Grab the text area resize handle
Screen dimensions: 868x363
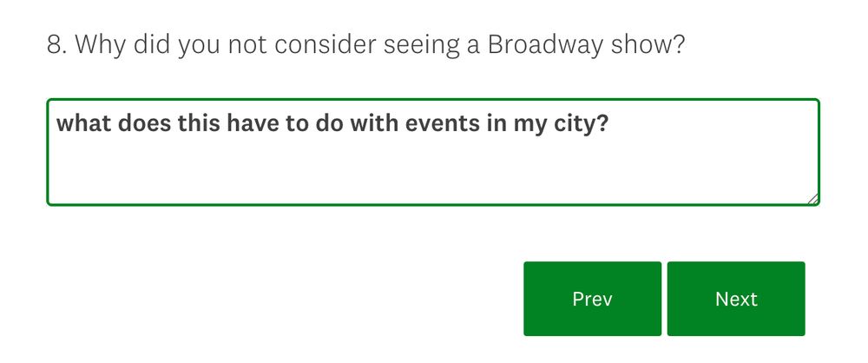tap(812, 198)
